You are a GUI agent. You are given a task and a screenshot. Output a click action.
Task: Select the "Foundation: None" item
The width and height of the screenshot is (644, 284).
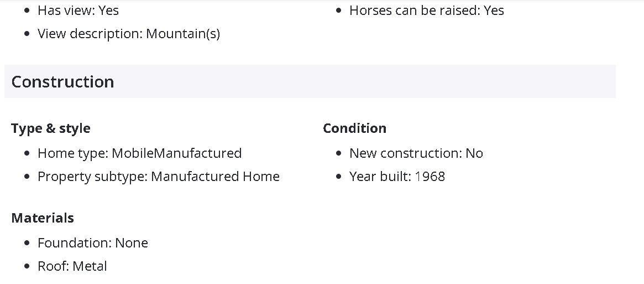(92, 243)
